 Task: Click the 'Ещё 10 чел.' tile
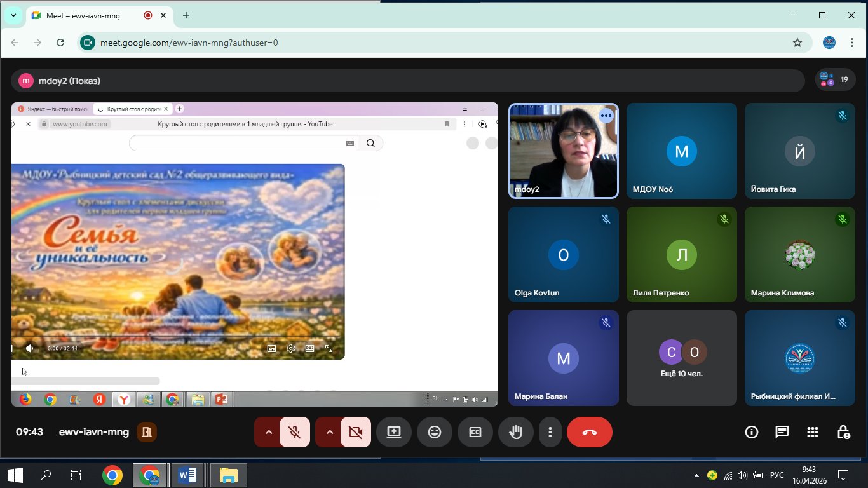coord(681,358)
